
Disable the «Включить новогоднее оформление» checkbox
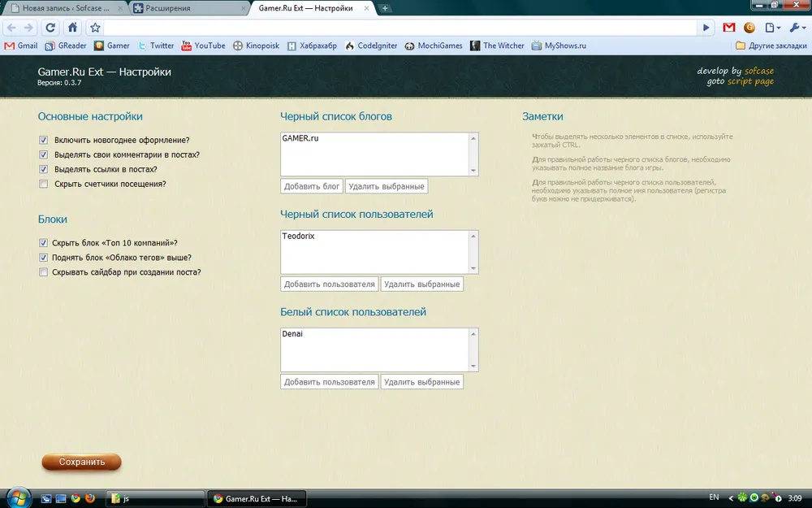(x=44, y=140)
